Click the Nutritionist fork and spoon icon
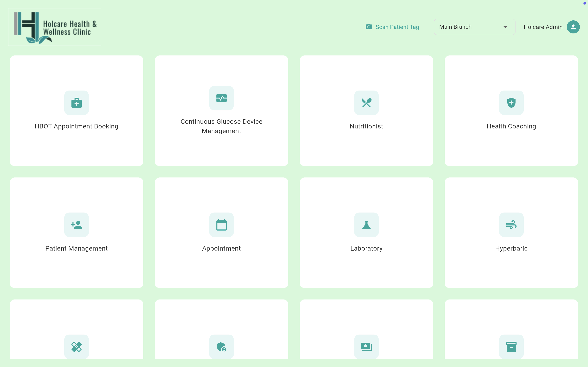Viewport: 588px width, 367px height. [366, 103]
